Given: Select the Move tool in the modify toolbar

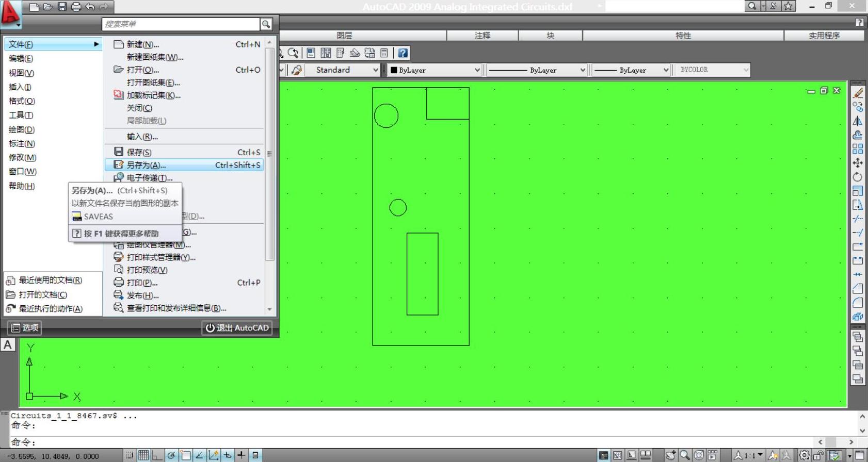Looking at the screenshot, I should (x=858, y=163).
